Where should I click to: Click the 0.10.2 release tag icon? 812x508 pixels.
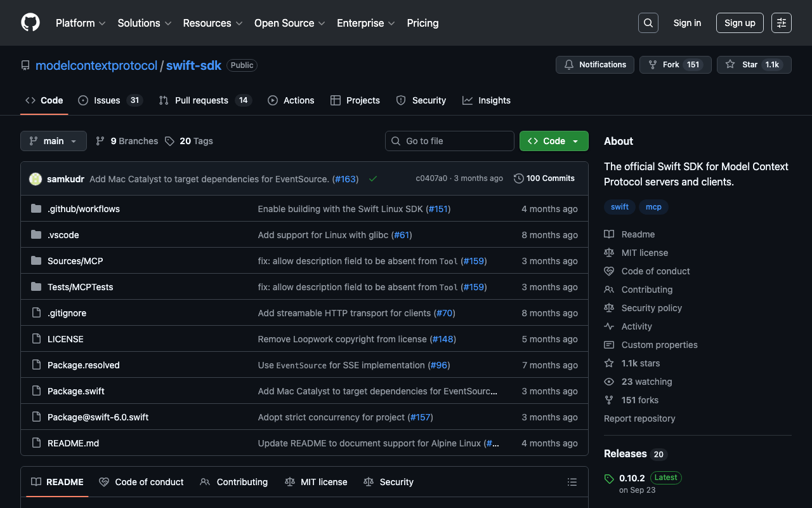pyautogui.click(x=609, y=478)
